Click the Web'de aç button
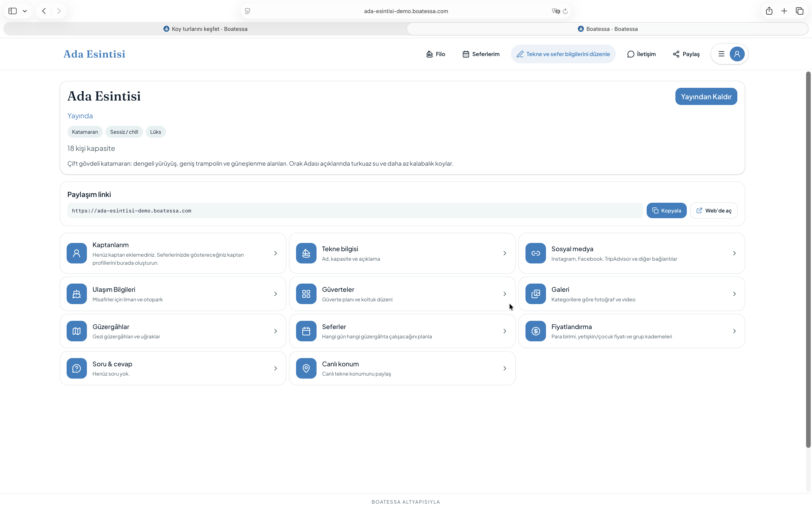This screenshot has height=510, width=812. click(x=714, y=211)
